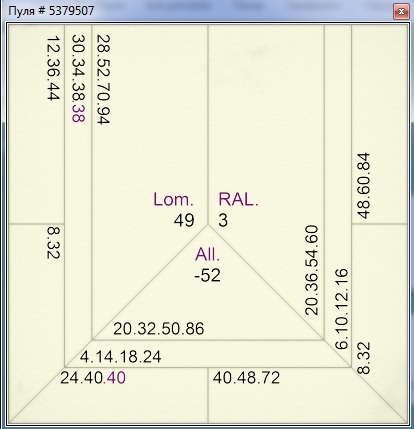414x429 pixels.
Task: Click the window title Пуля # 5379507
Action: pos(51,11)
